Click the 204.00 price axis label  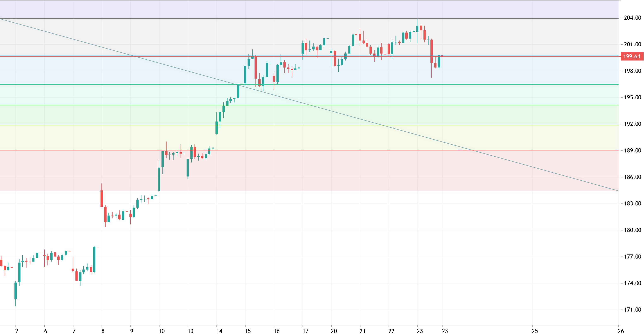tap(632, 18)
